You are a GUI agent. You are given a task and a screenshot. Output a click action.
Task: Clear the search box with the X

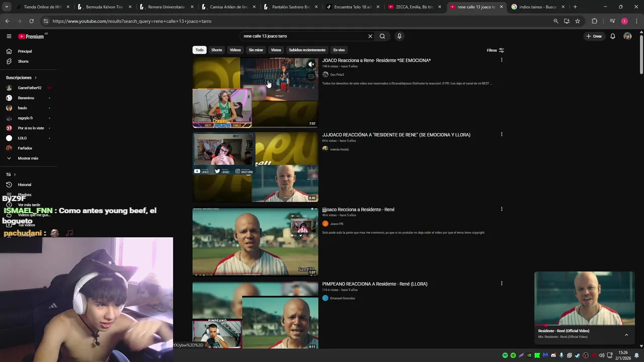[x=370, y=36]
